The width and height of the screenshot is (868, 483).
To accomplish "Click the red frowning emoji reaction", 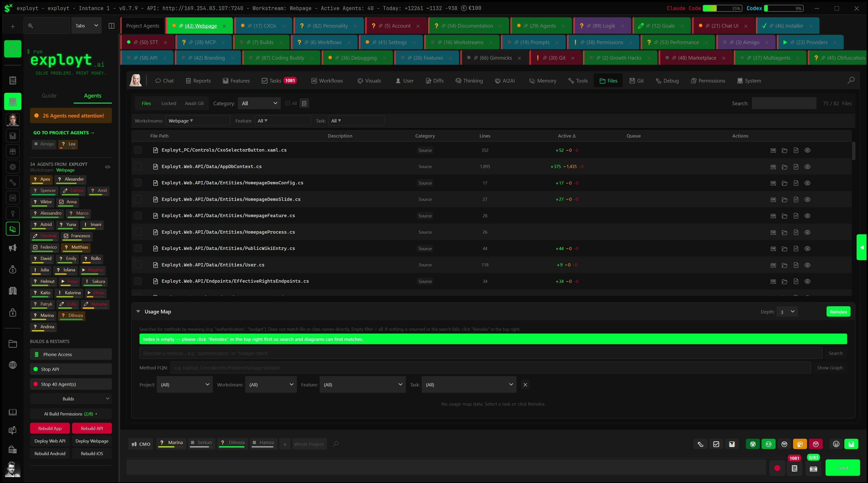I will (816, 444).
